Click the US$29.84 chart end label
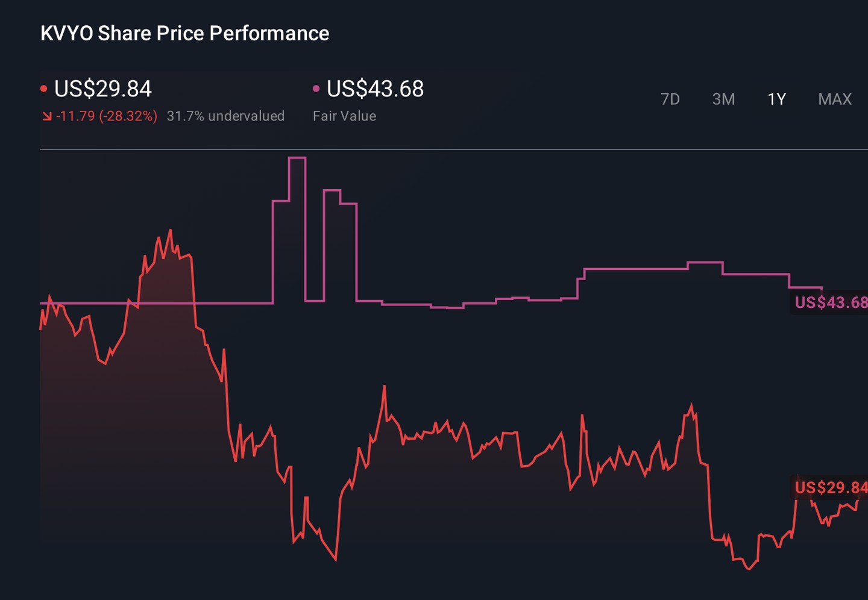 pyautogui.click(x=831, y=487)
